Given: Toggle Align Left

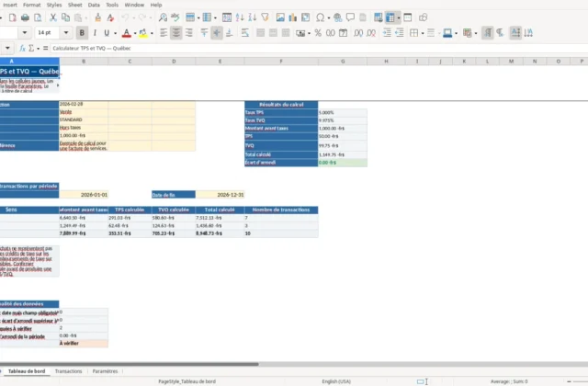Looking at the screenshot, I should [x=164, y=33].
